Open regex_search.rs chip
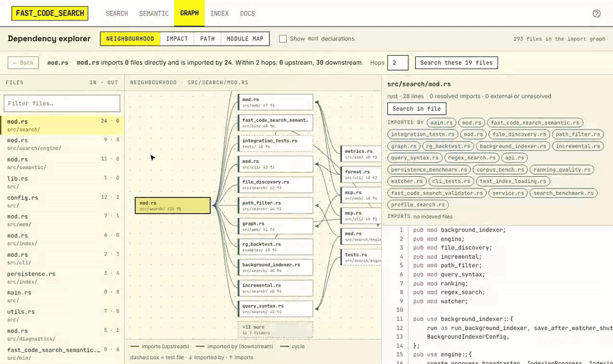Viewport: 613px width, 364px height. tap(472, 158)
